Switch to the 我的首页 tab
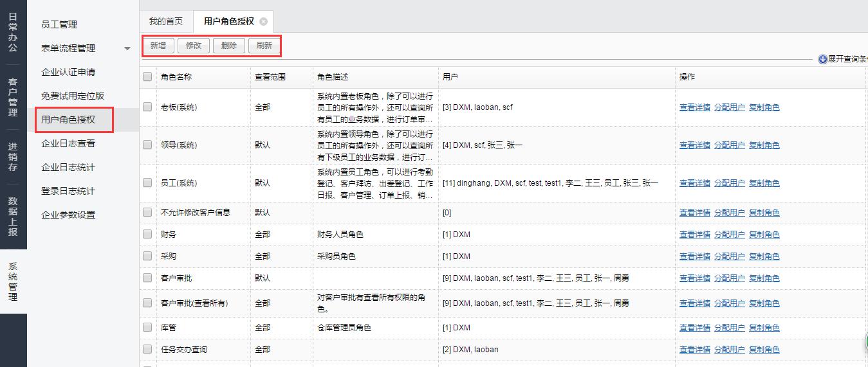 point(166,21)
